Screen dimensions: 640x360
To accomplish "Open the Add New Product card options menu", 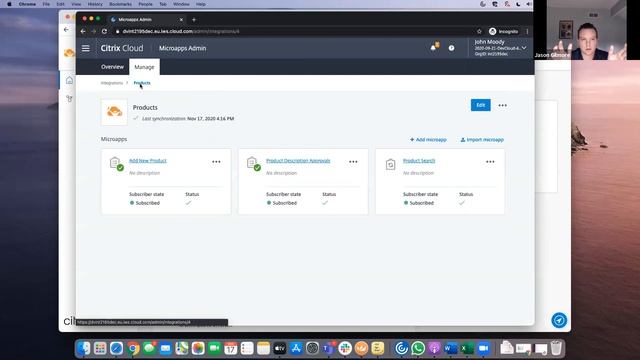I will coord(216,162).
